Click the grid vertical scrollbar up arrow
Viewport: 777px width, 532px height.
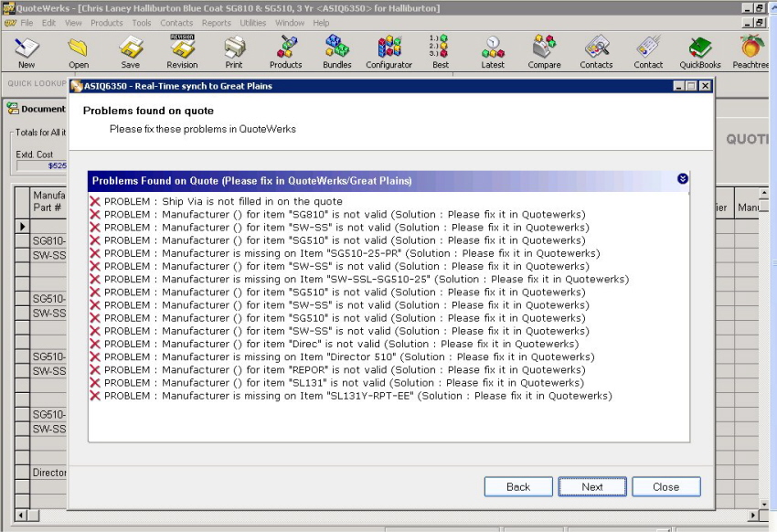[763, 192]
